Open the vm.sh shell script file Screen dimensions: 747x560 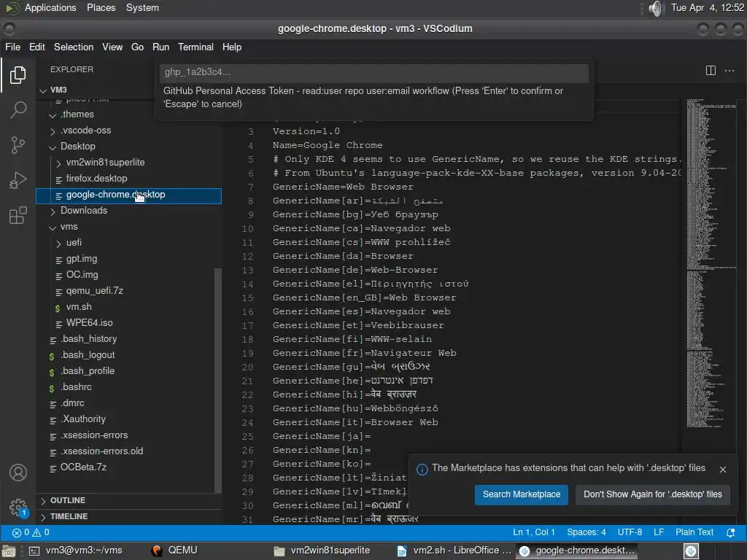[79, 307]
